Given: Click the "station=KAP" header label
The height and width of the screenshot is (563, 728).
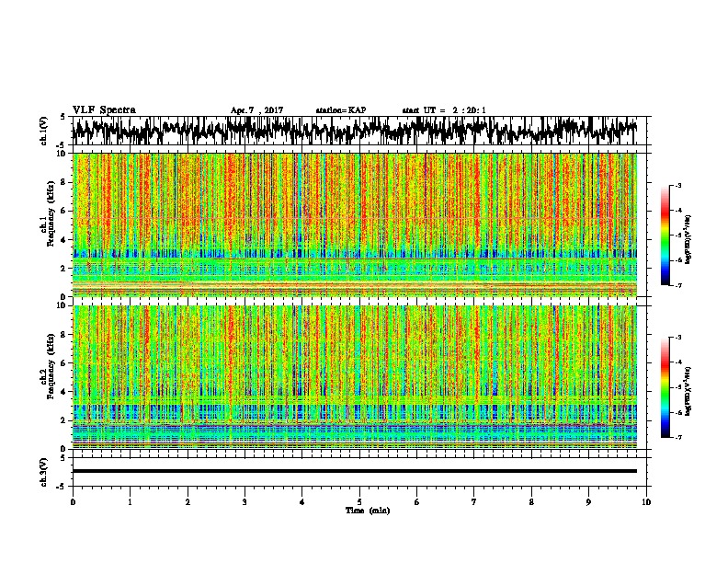Looking at the screenshot, I should [x=341, y=110].
